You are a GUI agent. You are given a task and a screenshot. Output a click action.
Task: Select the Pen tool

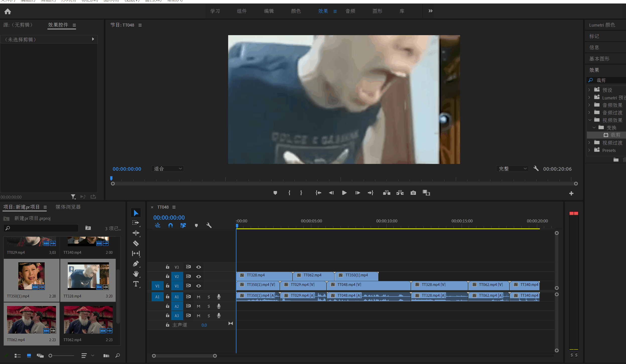pos(136,264)
